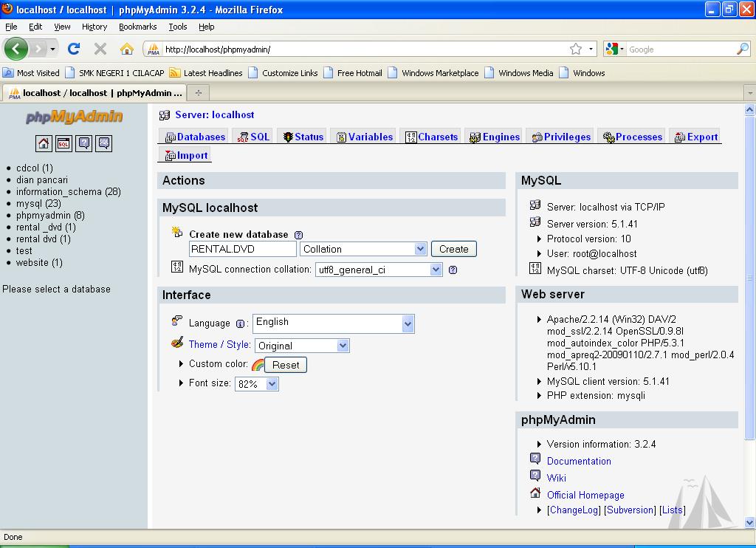Open the Font size dropdown showing 82%

coord(256,384)
